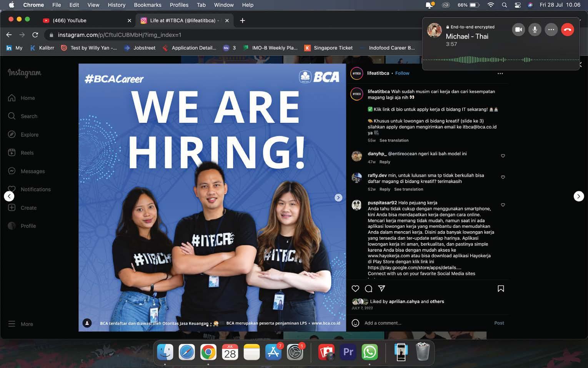Open Control Center in menu bar
This screenshot has width=588, height=368.
[x=518, y=5]
